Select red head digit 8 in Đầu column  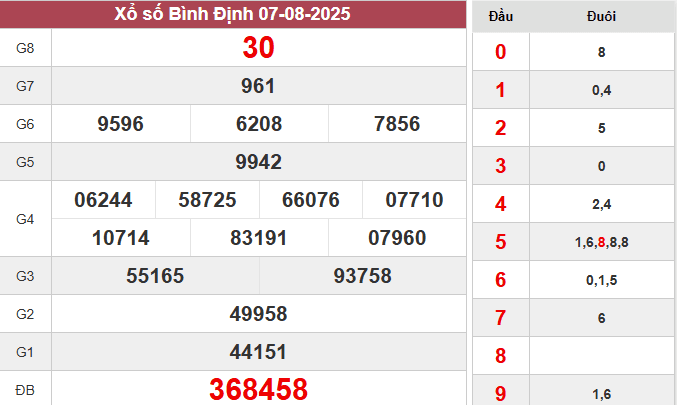tap(500, 356)
